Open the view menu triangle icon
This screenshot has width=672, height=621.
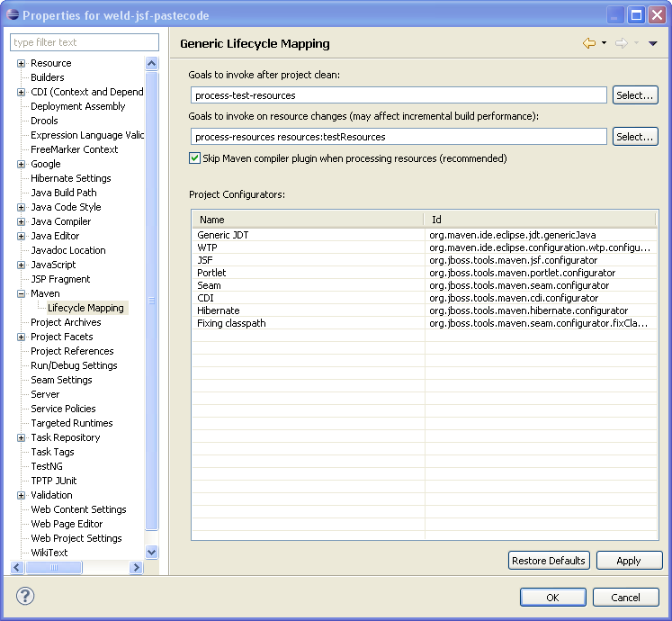pos(653,43)
